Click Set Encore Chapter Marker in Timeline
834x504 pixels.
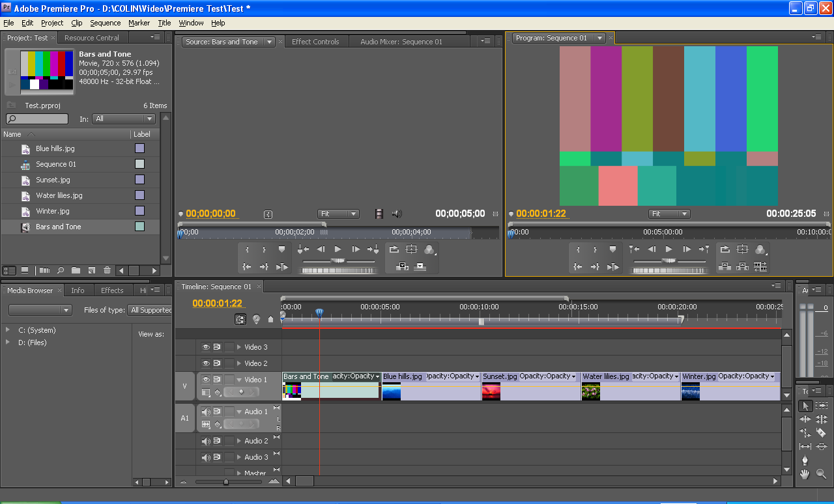click(256, 319)
